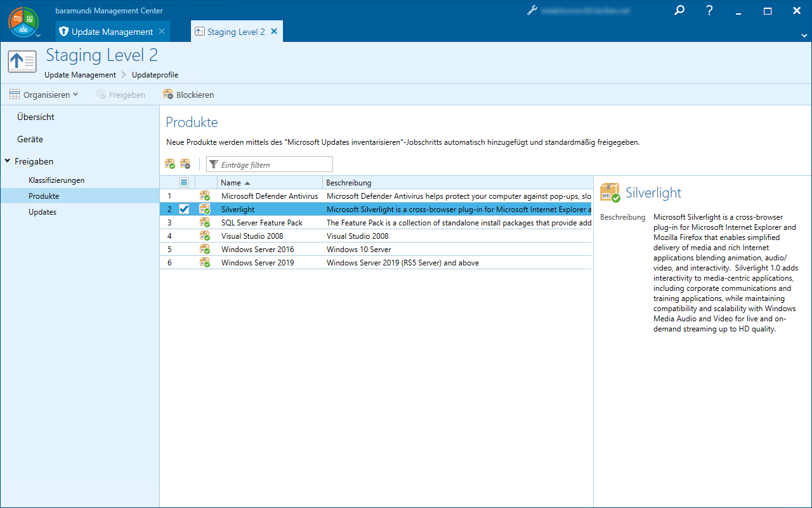Image resolution: width=812 pixels, height=508 pixels.
Task: Click the Staging Level 2 profile header icon
Action: tap(22, 62)
